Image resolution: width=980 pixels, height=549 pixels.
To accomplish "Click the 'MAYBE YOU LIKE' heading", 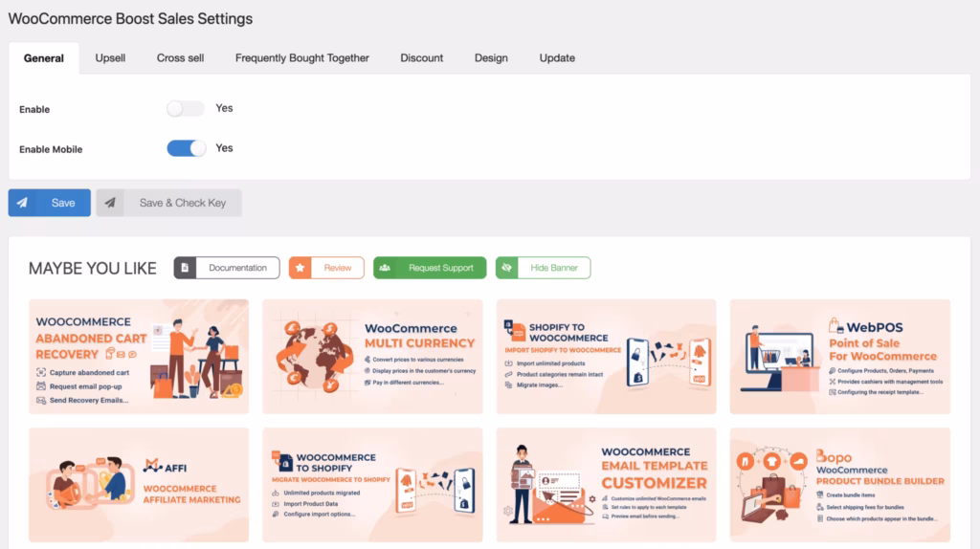I will [x=93, y=269].
